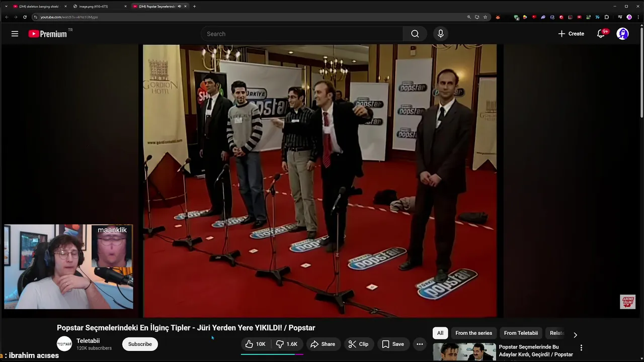This screenshot has width=644, height=362.
Task: Click the search magnifier button
Action: click(x=415, y=34)
